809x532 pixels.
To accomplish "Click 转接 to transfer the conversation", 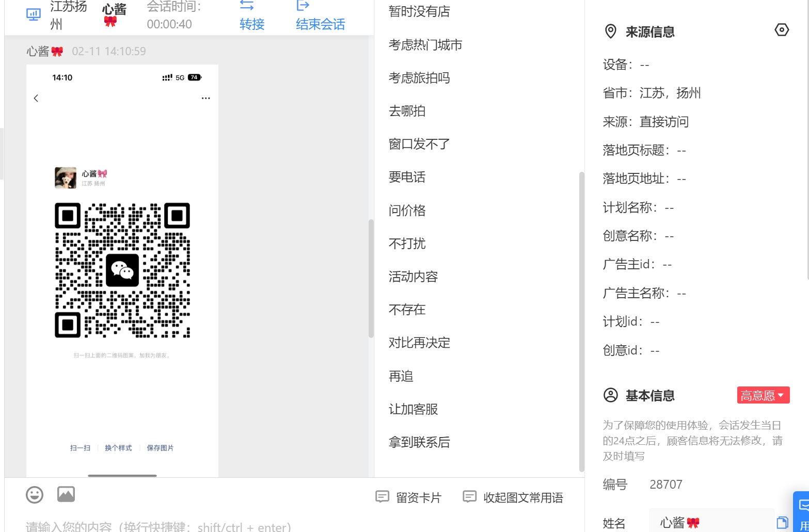I will point(252,24).
